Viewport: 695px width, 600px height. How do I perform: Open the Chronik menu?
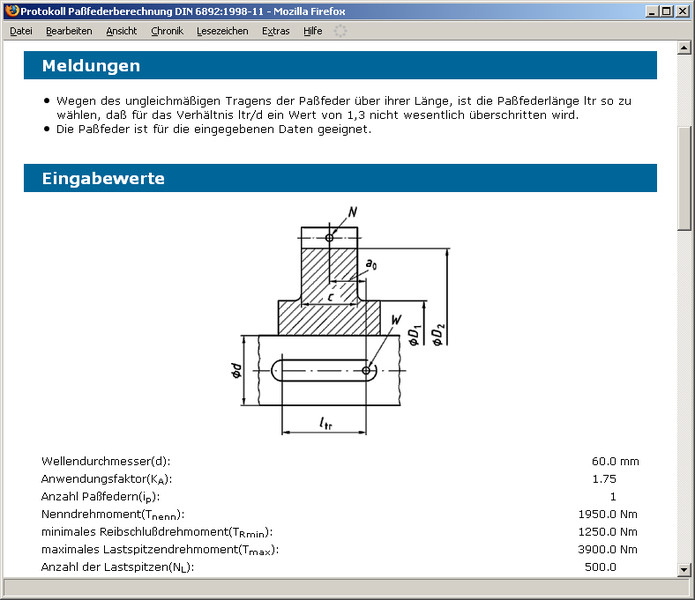pyautogui.click(x=167, y=31)
